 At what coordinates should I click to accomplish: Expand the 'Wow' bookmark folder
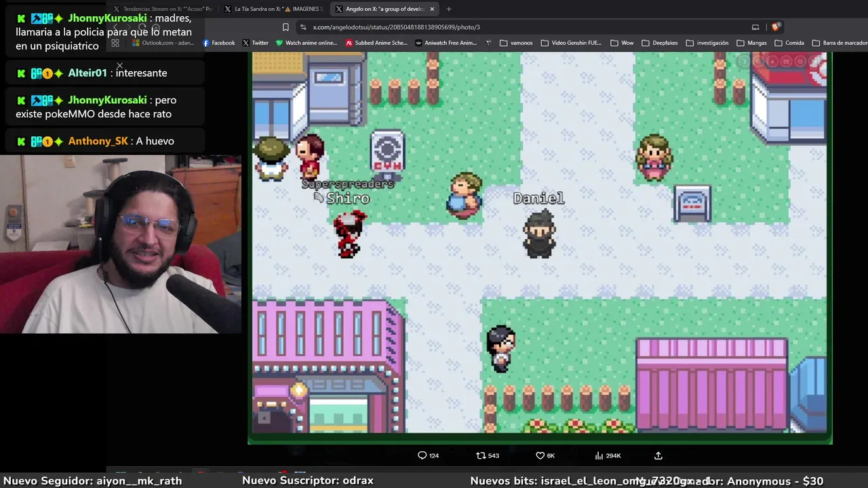pyautogui.click(x=622, y=43)
